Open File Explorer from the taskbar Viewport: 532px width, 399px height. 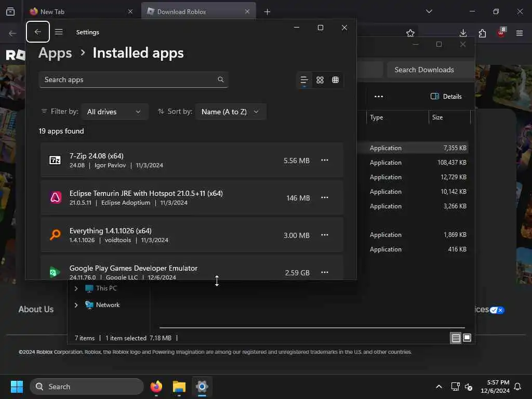179,387
